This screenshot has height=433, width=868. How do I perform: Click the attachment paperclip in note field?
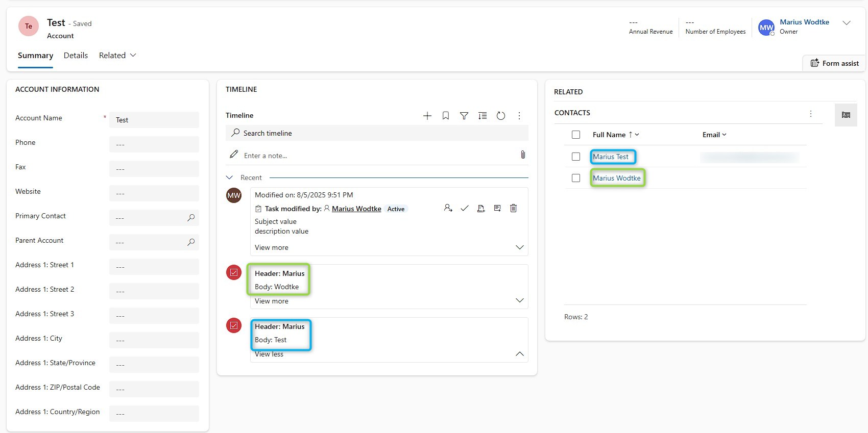[x=523, y=155]
